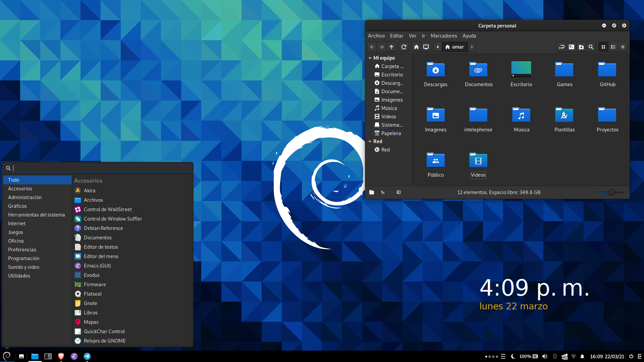Viewport: 644px width, 362px height.
Task: Open terminal from taskbar
Action: pos(48,356)
